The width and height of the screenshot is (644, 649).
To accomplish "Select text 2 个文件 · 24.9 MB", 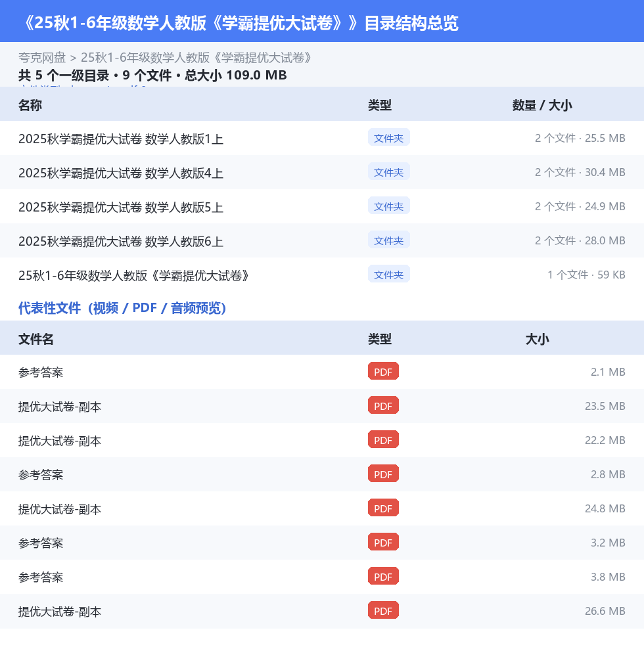I will pos(580,206).
